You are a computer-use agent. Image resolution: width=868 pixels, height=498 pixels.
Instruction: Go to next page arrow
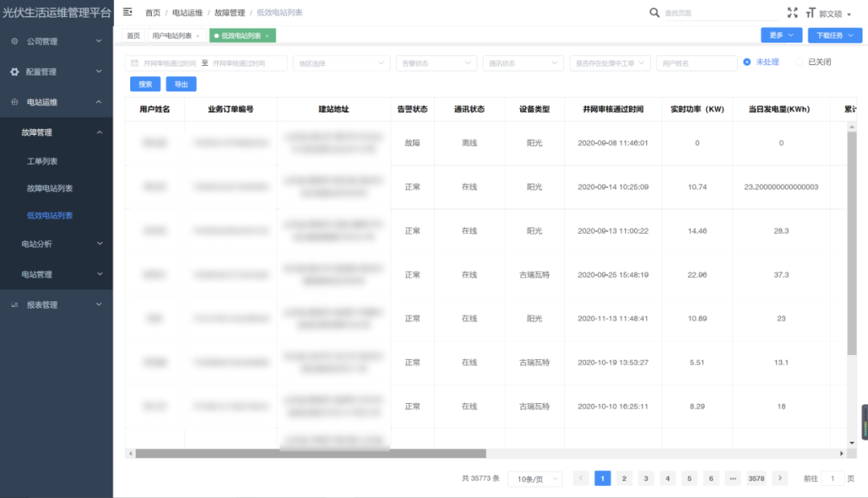[x=780, y=478]
